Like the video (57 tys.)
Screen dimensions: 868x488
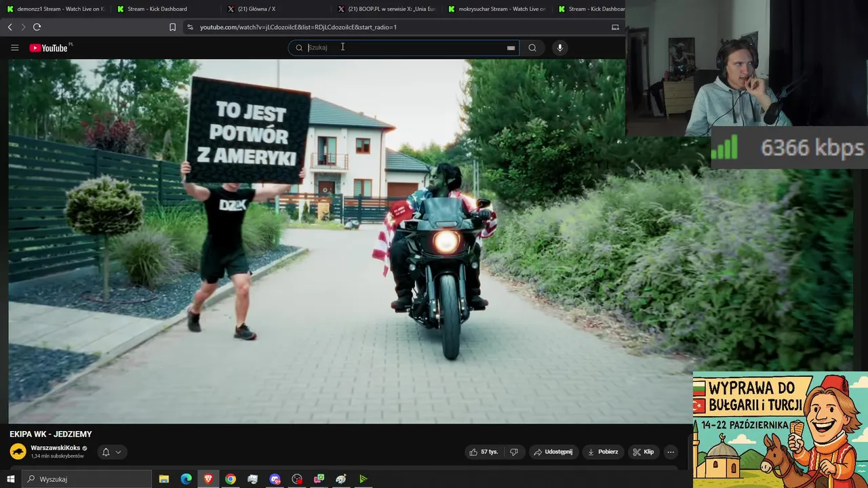(484, 452)
